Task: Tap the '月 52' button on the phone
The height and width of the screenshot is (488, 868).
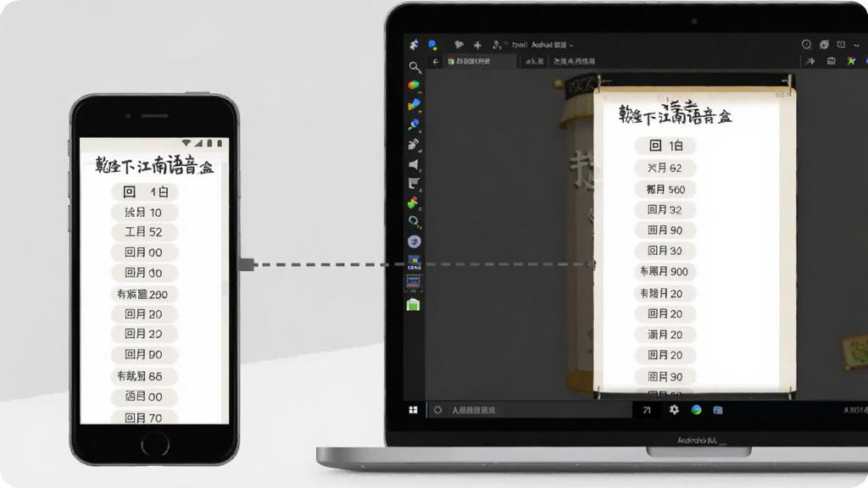Action: 144,232
